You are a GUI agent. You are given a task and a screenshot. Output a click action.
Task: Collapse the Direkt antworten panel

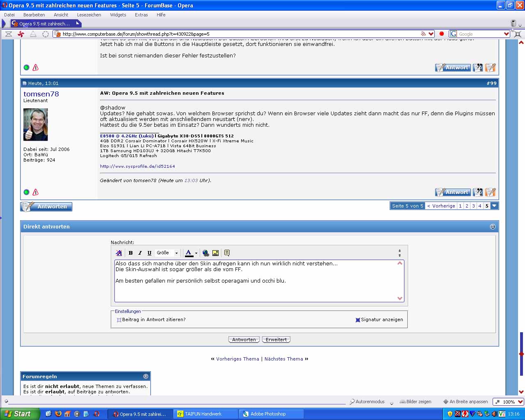click(493, 227)
